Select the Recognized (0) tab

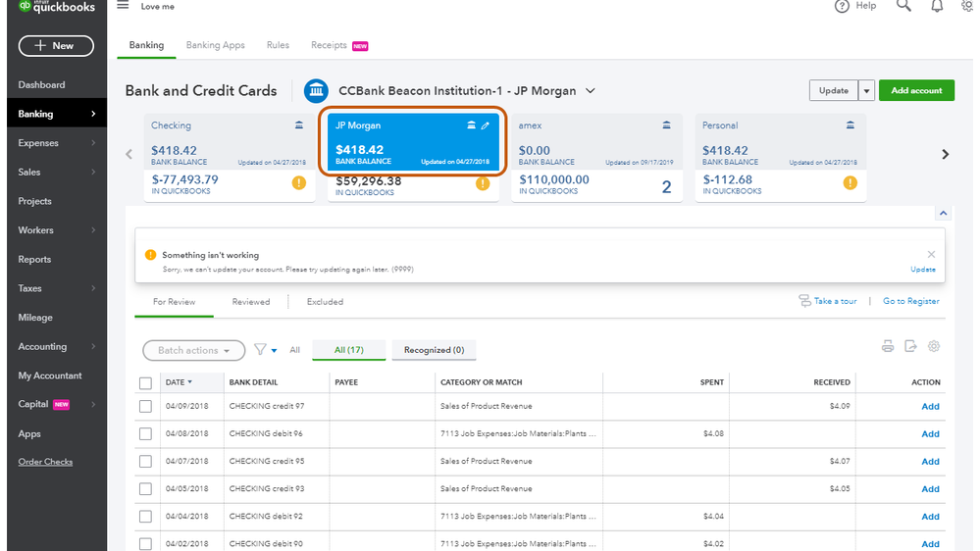click(434, 350)
